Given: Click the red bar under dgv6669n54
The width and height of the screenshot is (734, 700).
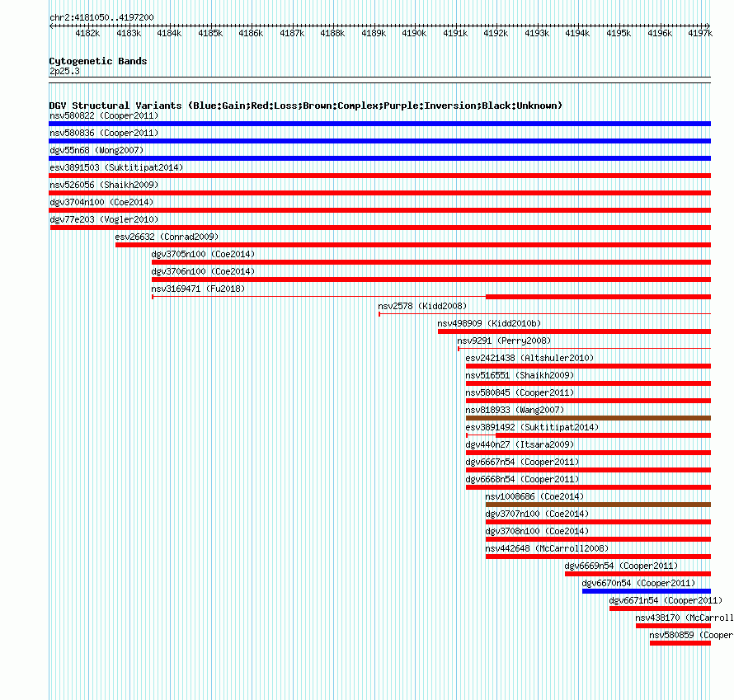Looking at the screenshot, I should pos(638,574).
